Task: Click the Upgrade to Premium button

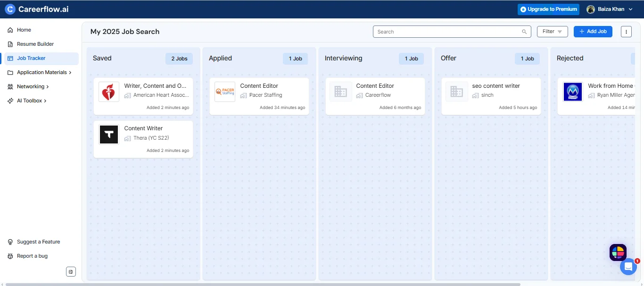Action: point(548,9)
